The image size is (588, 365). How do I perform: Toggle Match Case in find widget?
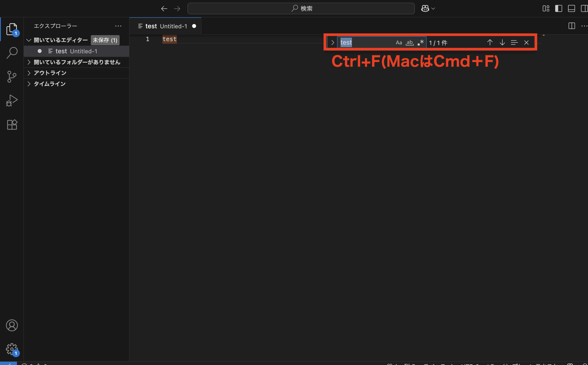click(399, 43)
